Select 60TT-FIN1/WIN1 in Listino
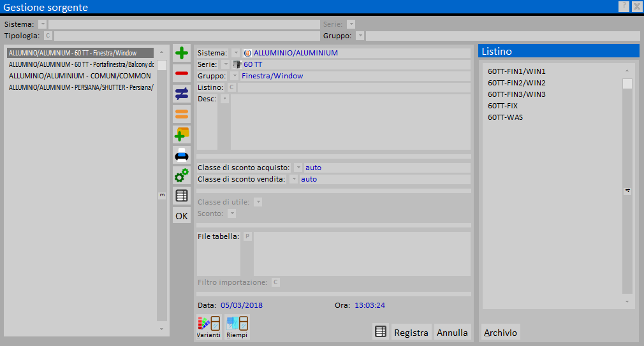The height and width of the screenshot is (346, 644). pos(516,71)
